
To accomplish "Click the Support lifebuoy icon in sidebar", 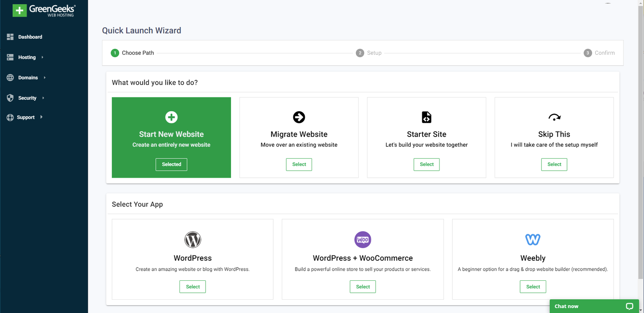I will click(10, 118).
